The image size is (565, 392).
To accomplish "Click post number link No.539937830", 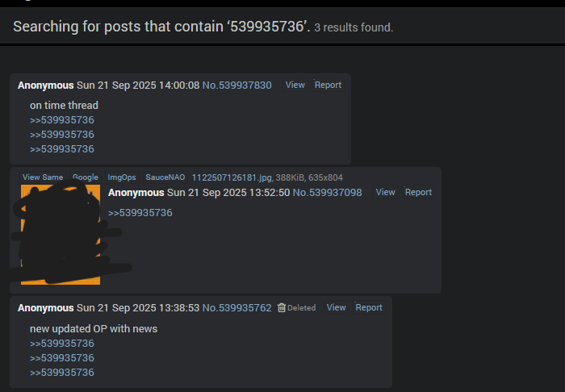I will click(x=236, y=85).
